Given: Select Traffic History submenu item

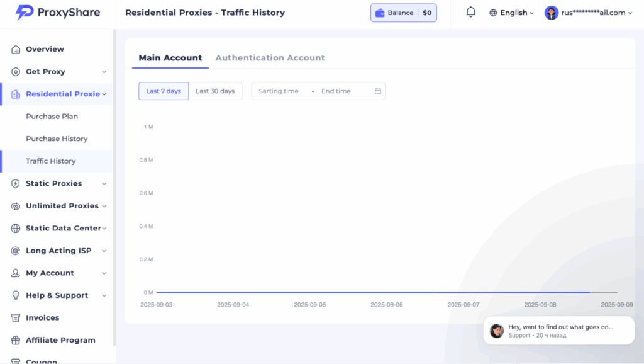Looking at the screenshot, I should 57,161.
